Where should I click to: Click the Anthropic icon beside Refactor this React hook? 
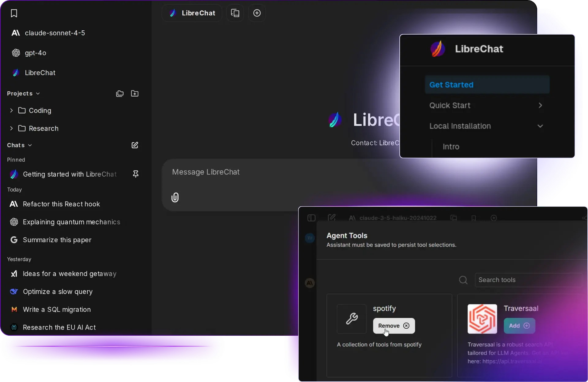click(x=14, y=204)
